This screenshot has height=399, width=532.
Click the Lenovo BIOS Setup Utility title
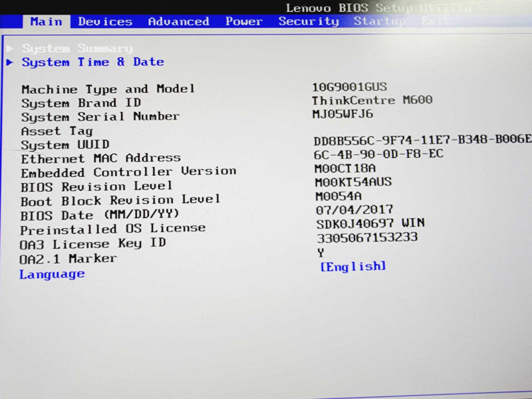[379, 7]
